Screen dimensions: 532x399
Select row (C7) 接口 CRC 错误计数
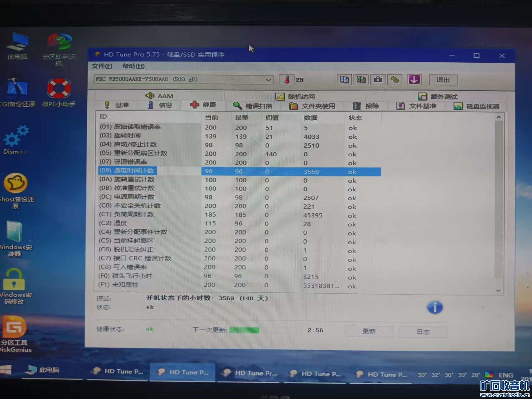[x=239, y=259]
